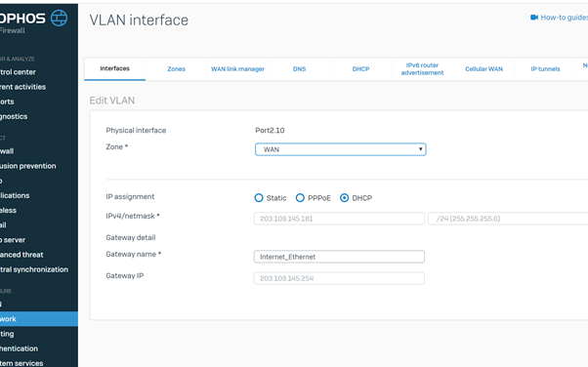Open the WAN link manager tab
Screen dimensions: 588x367
[237, 69]
